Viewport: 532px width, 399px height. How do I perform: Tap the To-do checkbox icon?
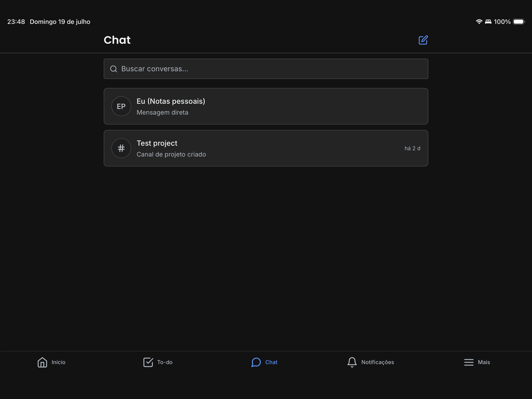tap(148, 362)
